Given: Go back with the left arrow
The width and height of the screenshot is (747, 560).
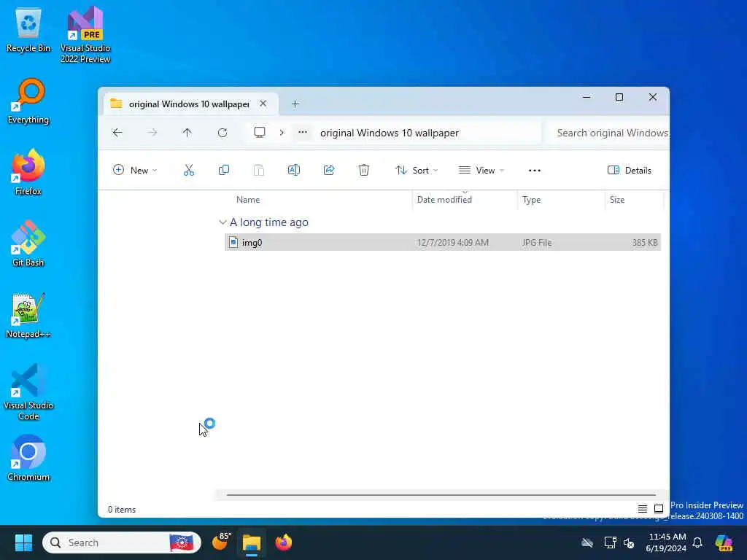Looking at the screenshot, I should pyautogui.click(x=117, y=133).
